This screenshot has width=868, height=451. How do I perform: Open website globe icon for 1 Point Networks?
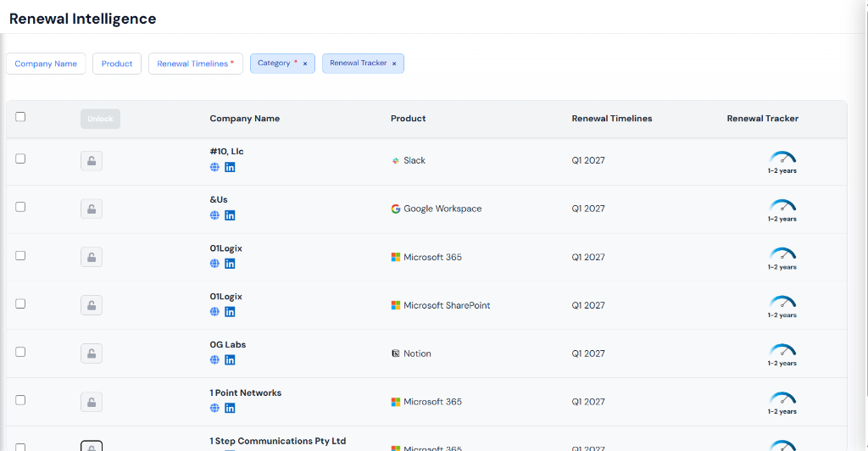[214, 408]
